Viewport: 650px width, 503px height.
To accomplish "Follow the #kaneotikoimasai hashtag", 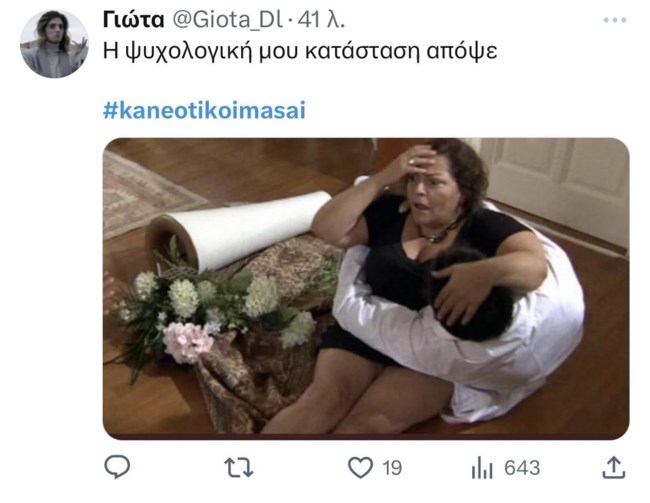I will click(x=204, y=110).
